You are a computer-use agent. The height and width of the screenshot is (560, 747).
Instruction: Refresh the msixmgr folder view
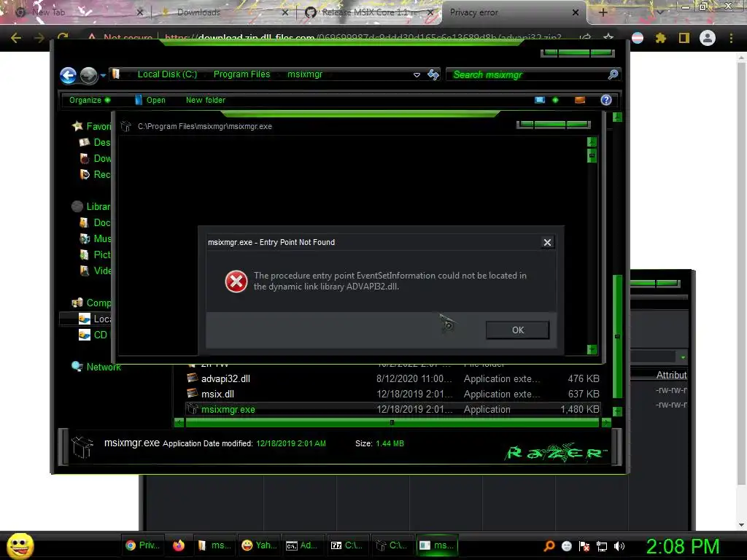[433, 74]
